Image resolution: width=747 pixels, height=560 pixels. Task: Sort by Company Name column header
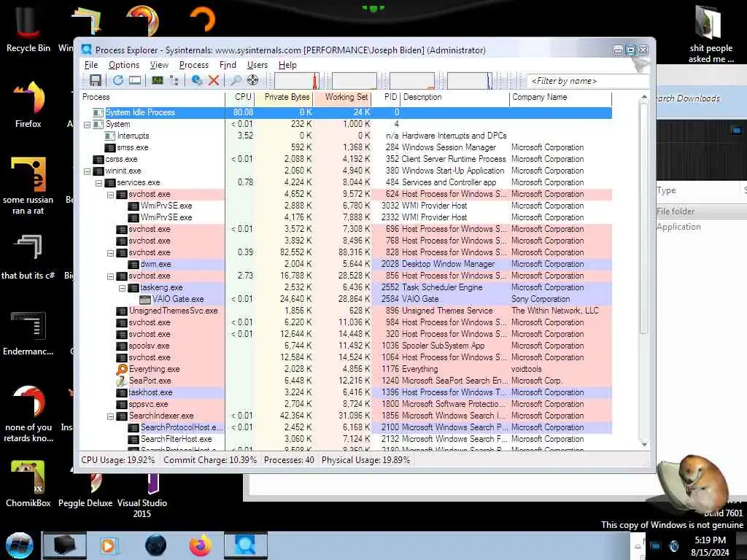tap(561, 97)
